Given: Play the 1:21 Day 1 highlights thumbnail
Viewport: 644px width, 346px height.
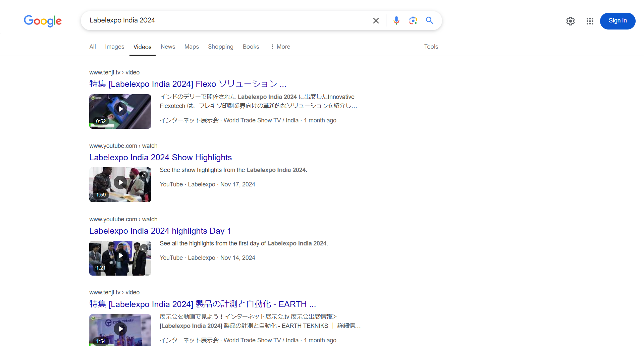Looking at the screenshot, I should 120,258.
